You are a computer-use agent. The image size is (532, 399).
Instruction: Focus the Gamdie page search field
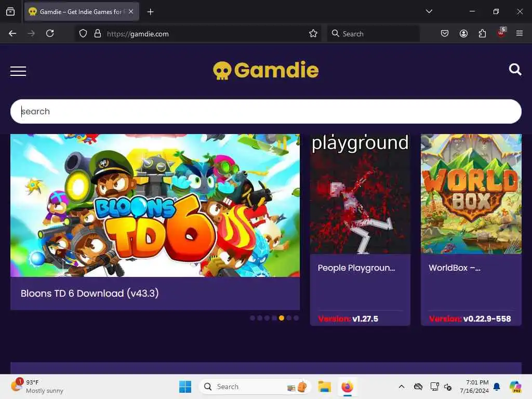click(x=265, y=111)
